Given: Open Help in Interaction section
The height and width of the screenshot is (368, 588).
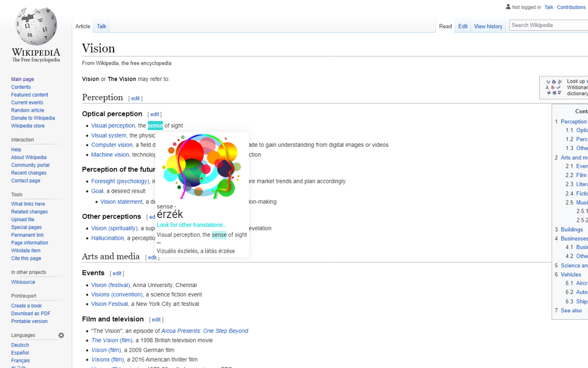Looking at the screenshot, I should 16,149.
